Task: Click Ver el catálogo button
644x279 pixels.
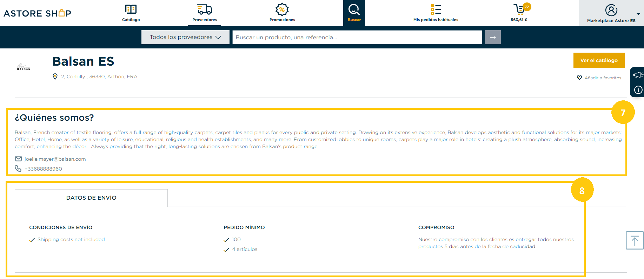Action: click(x=599, y=60)
